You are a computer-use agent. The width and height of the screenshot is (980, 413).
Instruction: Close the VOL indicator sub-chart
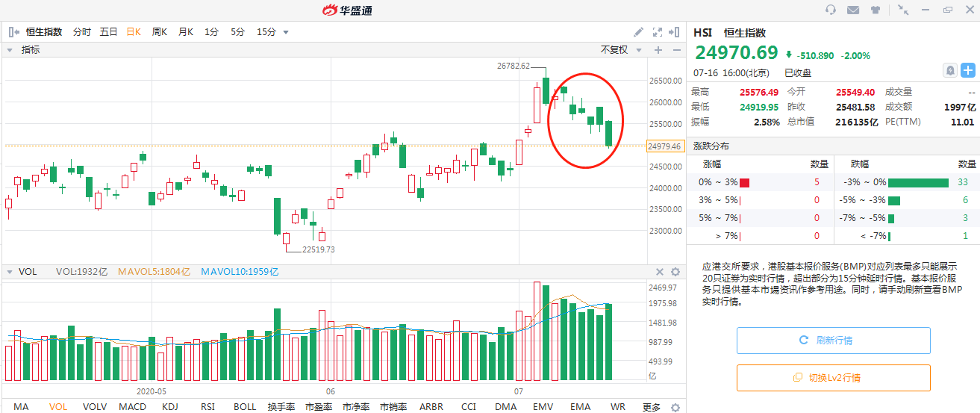[x=660, y=273]
